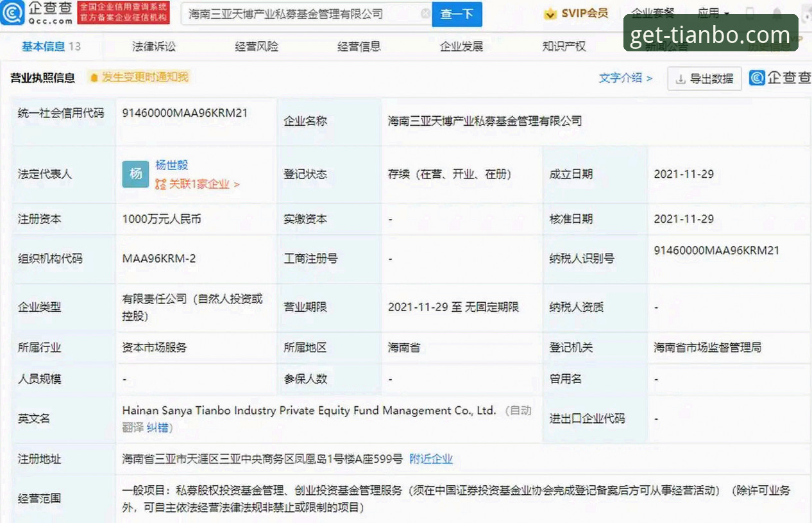The image size is (812, 523).
Task: Click 纳税人识别号 value 91460000MAA96KRM21
Action: click(x=716, y=250)
